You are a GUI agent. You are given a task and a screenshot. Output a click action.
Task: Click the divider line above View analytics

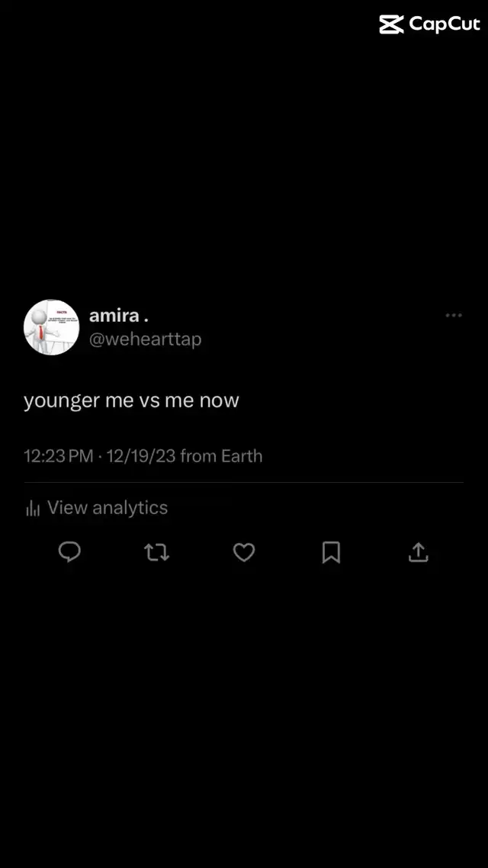(243, 483)
